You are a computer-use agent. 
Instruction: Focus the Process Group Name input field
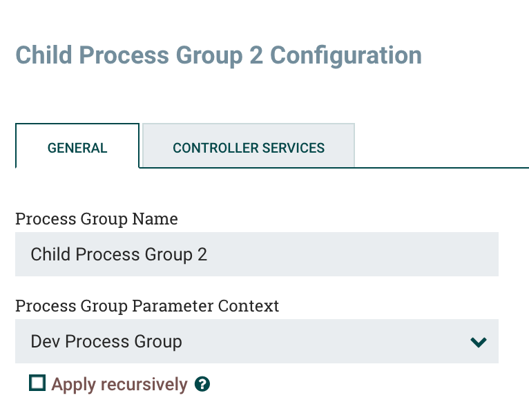coord(256,254)
